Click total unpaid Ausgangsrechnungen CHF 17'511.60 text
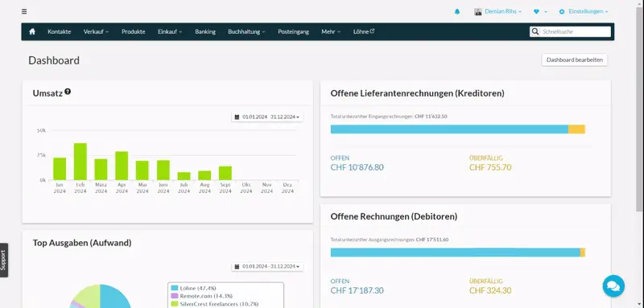644x308 pixels. click(x=390, y=240)
